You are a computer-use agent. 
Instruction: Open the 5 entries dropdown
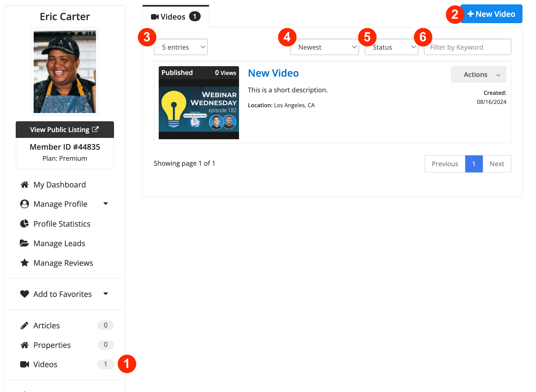point(181,47)
